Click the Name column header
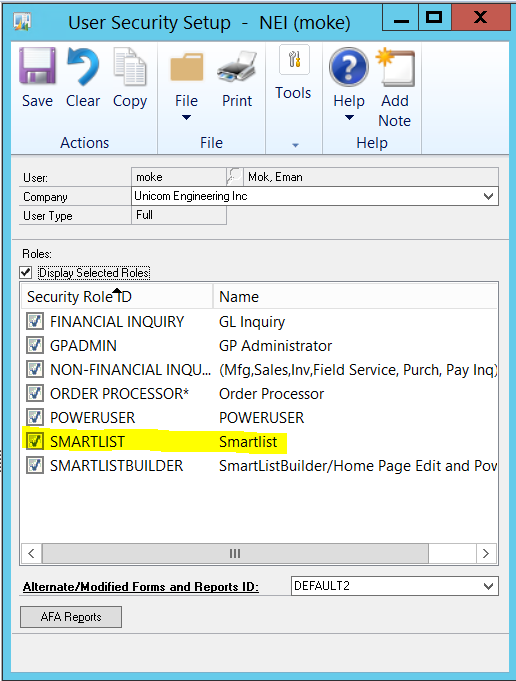This screenshot has height=681, width=516. point(355,297)
